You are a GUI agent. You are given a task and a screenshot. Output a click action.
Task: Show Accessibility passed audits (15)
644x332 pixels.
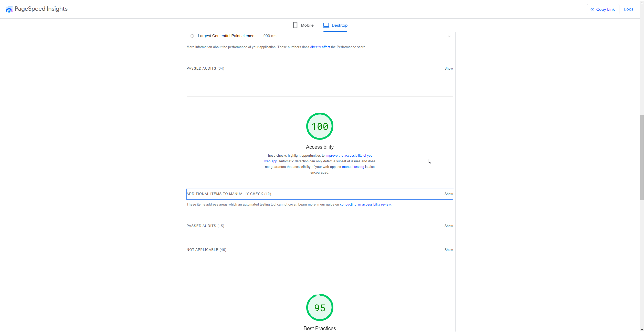(448, 226)
